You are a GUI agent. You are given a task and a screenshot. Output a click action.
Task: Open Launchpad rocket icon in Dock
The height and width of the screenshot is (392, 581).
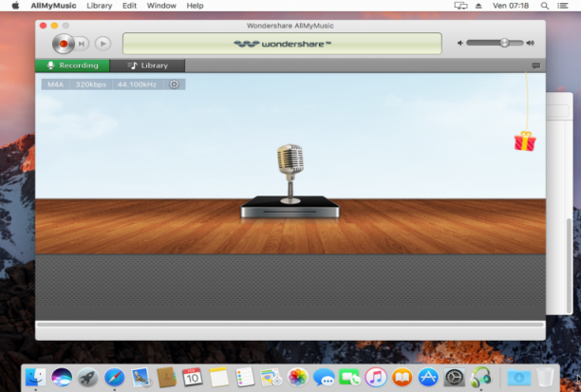click(x=88, y=378)
